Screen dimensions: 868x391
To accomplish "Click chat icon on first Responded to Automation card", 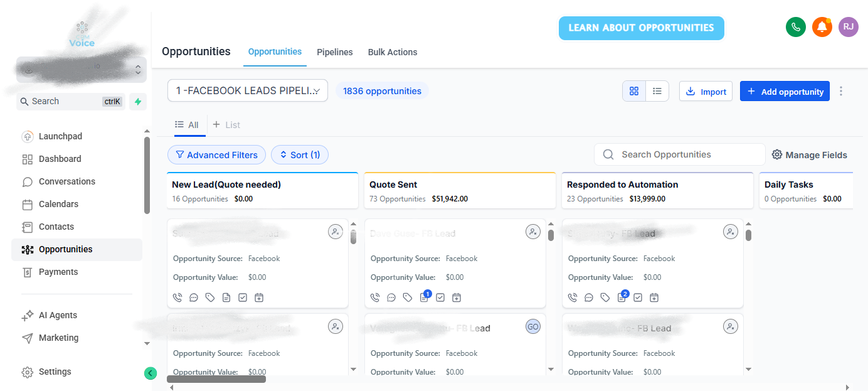I will point(589,297).
